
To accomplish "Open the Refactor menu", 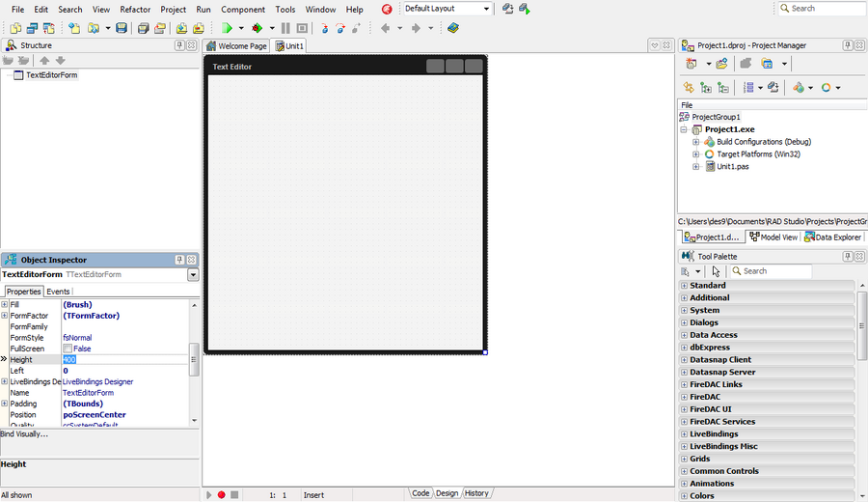I will tap(135, 10).
